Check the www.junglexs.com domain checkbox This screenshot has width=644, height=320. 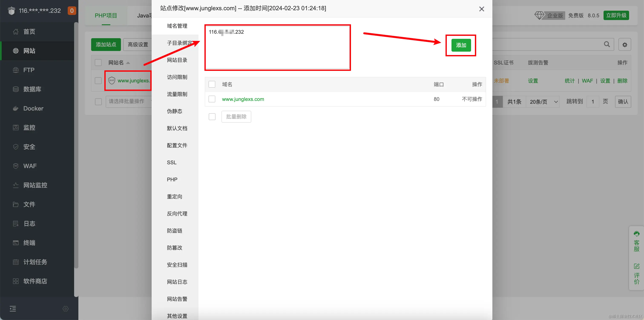coord(212,99)
